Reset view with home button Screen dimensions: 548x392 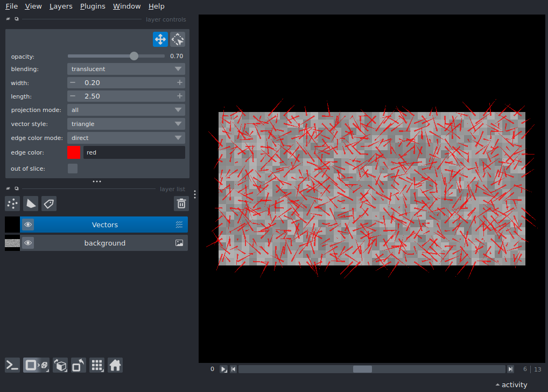(115, 365)
